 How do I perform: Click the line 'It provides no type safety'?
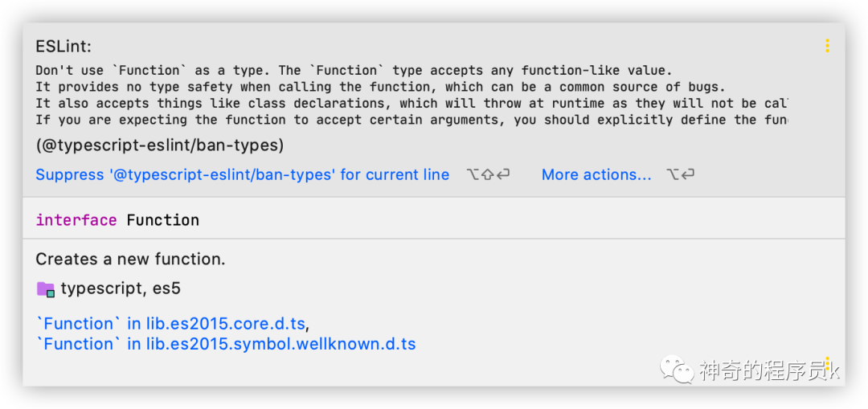[381, 87]
